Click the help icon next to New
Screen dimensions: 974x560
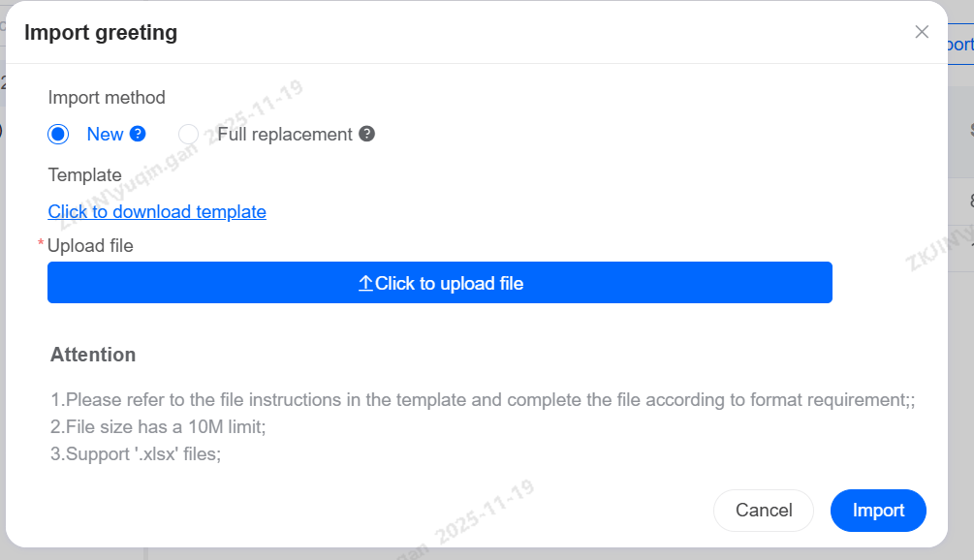coord(138,134)
